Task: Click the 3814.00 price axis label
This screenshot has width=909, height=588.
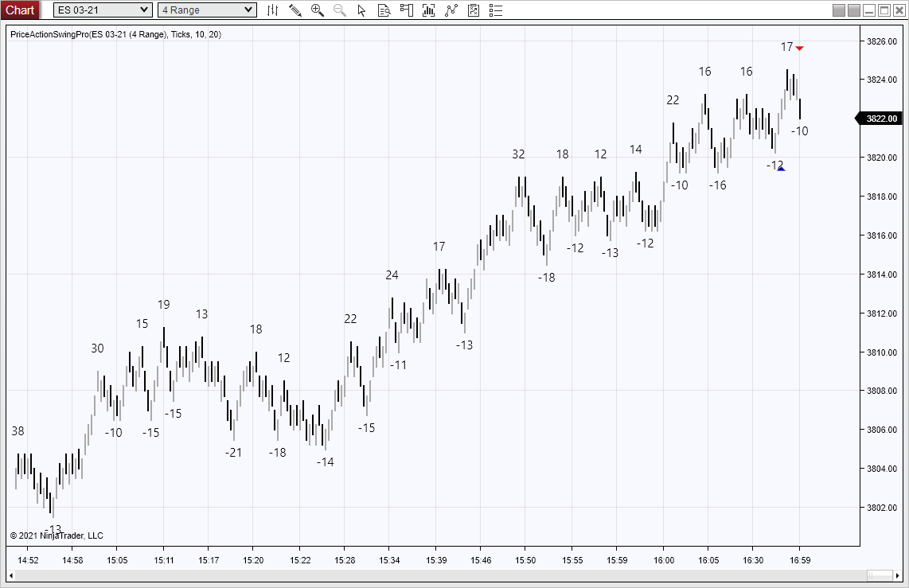Action: (882, 274)
